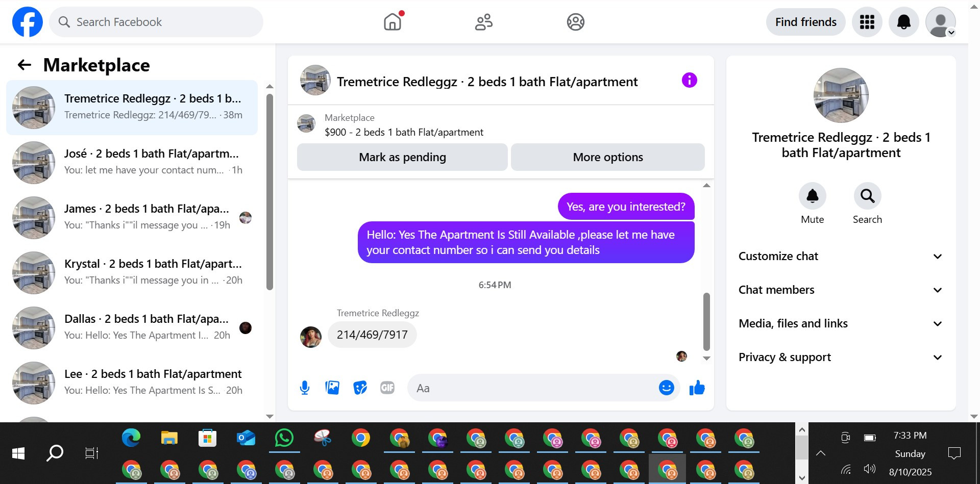The image size is (980, 484).
Task: Open the purple conversation info icon
Action: pos(689,80)
